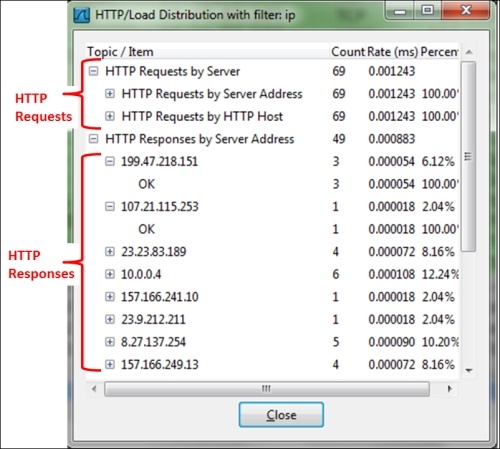Expand the 10.0.0.4 entry
This screenshot has width=500, height=449.
pos(110,274)
